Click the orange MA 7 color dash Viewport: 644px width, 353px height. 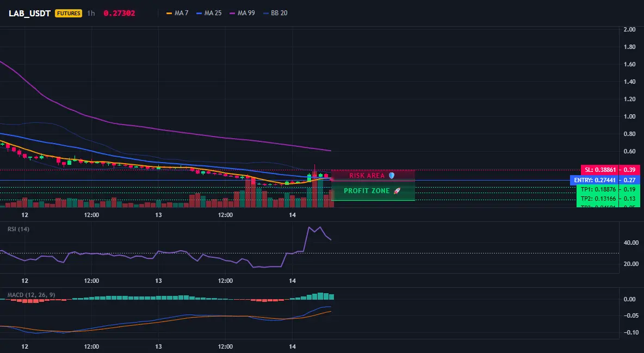169,13
